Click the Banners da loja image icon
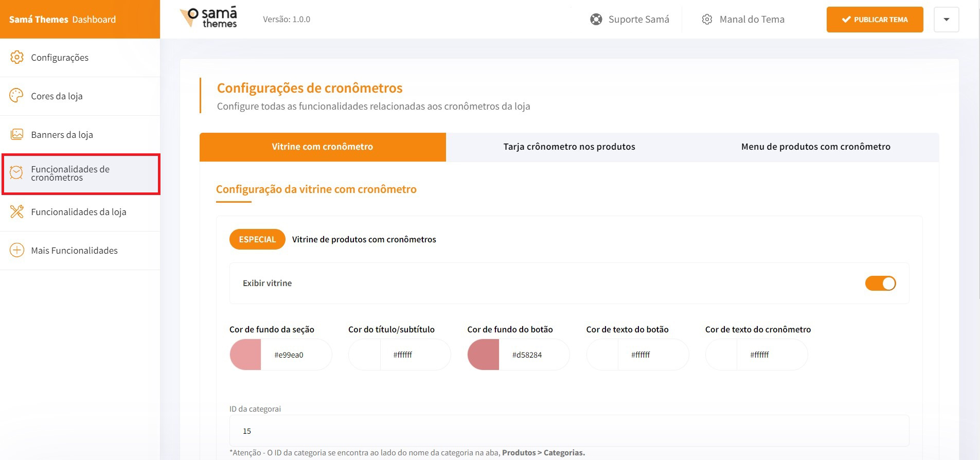The image size is (980, 460). point(17,134)
